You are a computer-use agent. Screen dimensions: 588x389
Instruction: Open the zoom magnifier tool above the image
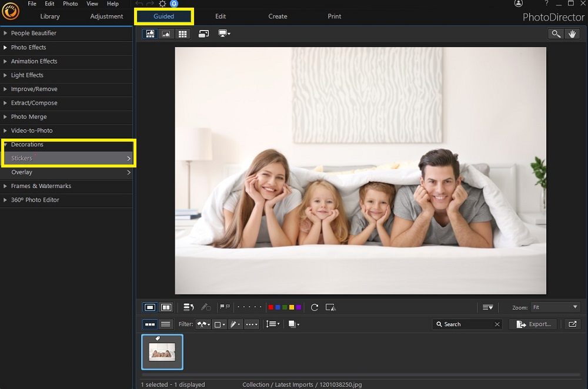click(x=556, y=33)
